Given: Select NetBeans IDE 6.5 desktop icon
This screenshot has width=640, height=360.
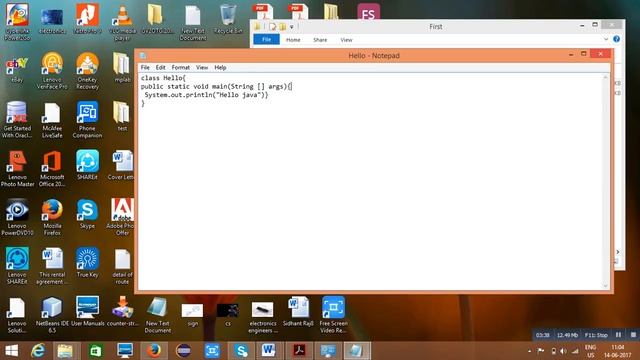Looking at the screenshot, I should pyautogui.click(x=52, y=314).
